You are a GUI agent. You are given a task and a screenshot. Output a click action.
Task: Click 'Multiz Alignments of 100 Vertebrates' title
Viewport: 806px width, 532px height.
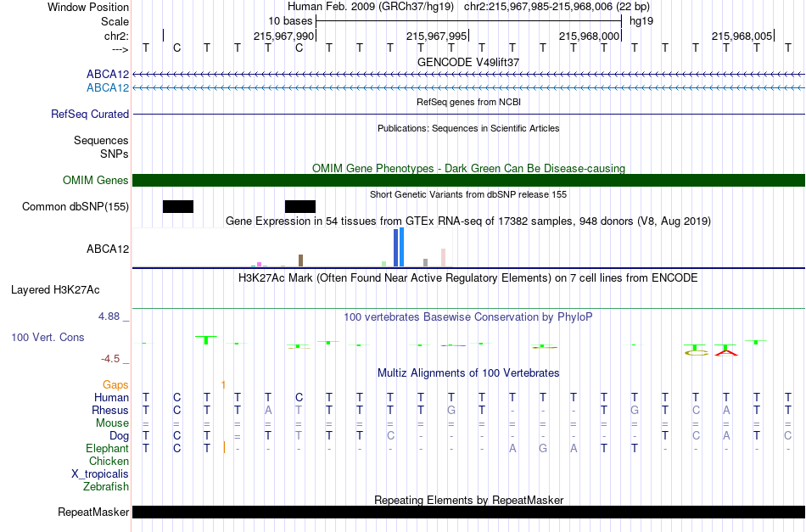(468, 372)
